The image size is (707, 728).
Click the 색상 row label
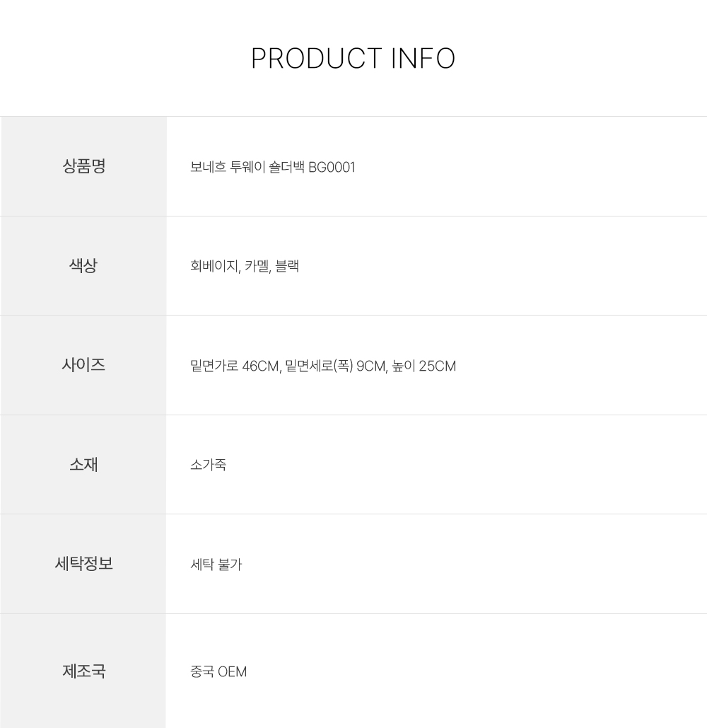point(83,266)
